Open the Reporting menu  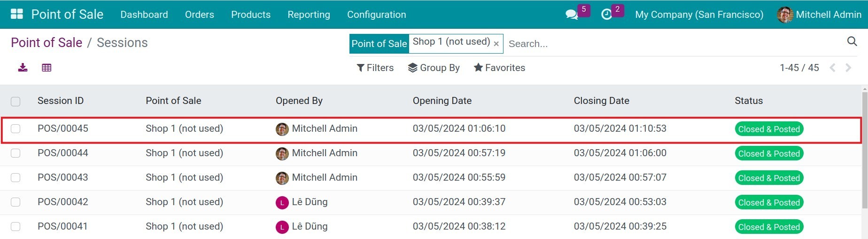309,15
